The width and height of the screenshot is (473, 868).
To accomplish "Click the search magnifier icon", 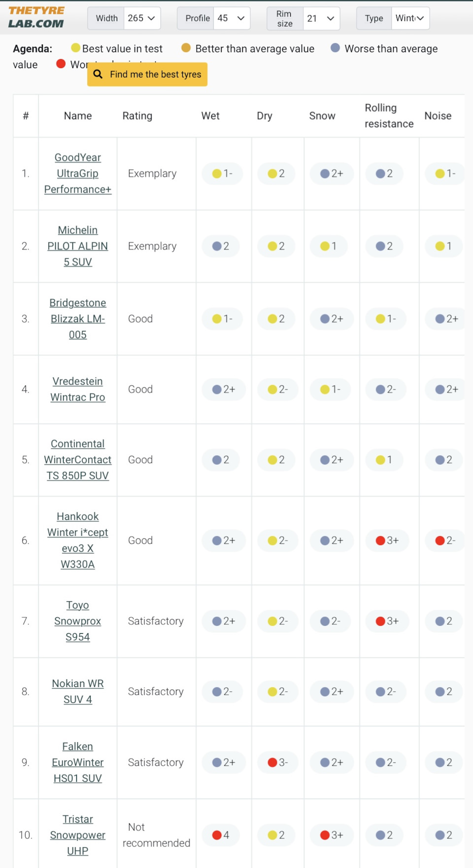I will coord(98,74).
